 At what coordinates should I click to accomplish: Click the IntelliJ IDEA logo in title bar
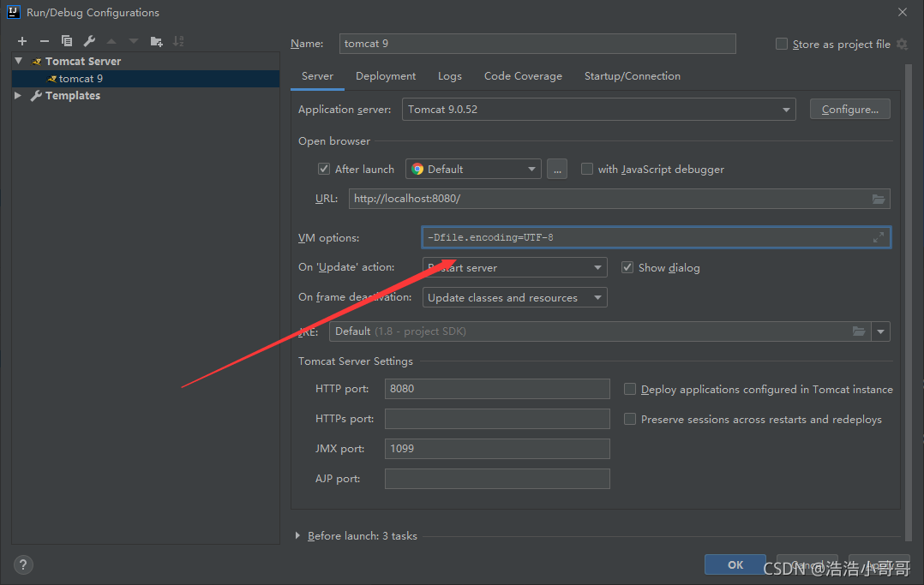(13, 12)
